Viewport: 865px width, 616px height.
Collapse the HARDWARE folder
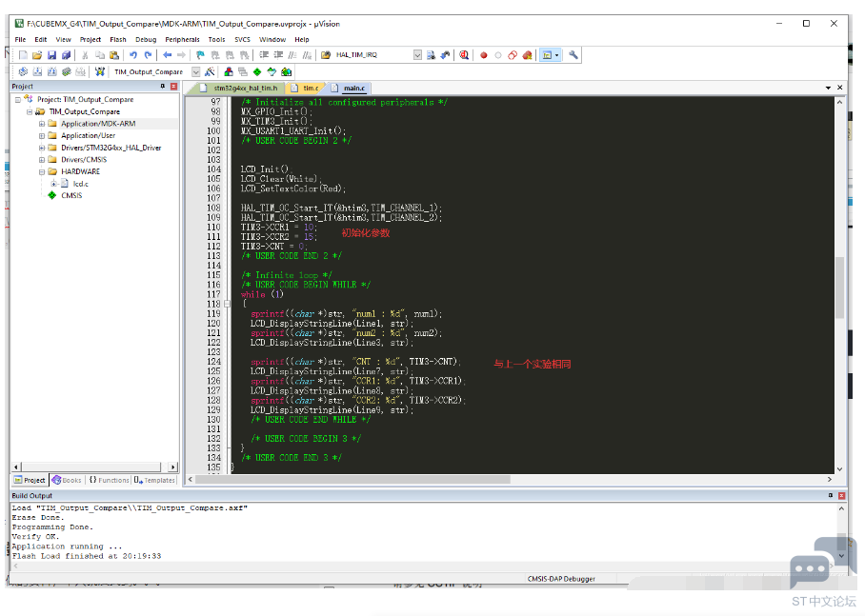42,172
